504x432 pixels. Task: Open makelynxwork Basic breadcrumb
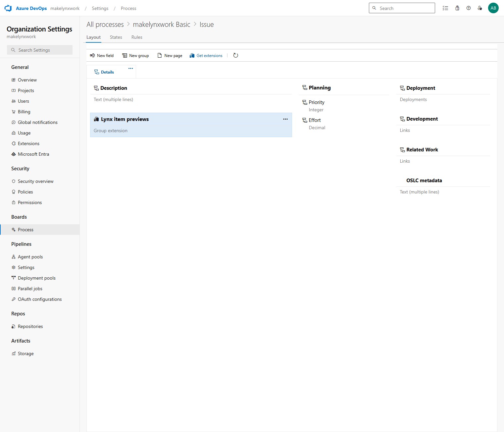(x=162, y=25)
